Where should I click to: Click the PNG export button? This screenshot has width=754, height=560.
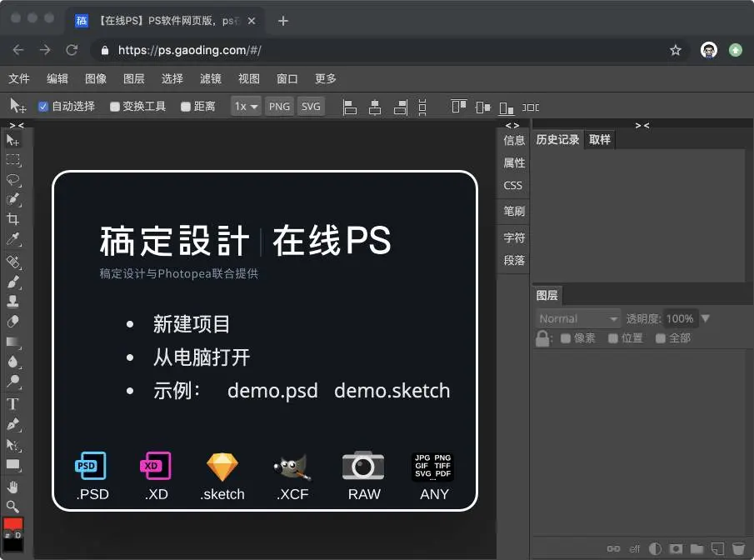(279, 107)
